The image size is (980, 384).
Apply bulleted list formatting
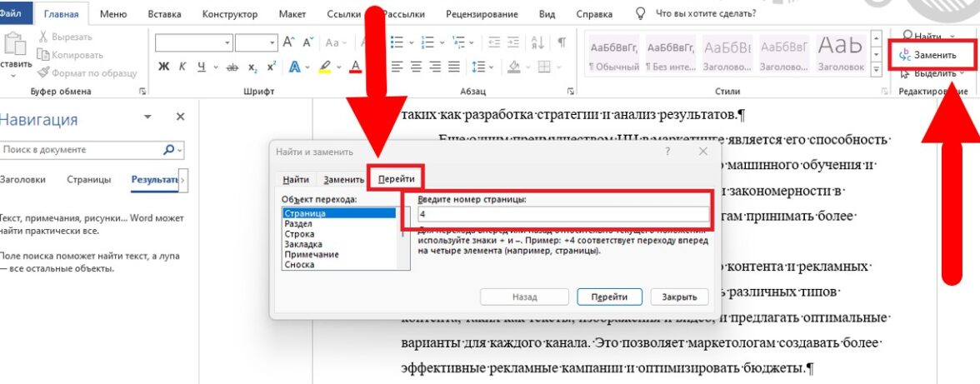[x=397, y=42]
